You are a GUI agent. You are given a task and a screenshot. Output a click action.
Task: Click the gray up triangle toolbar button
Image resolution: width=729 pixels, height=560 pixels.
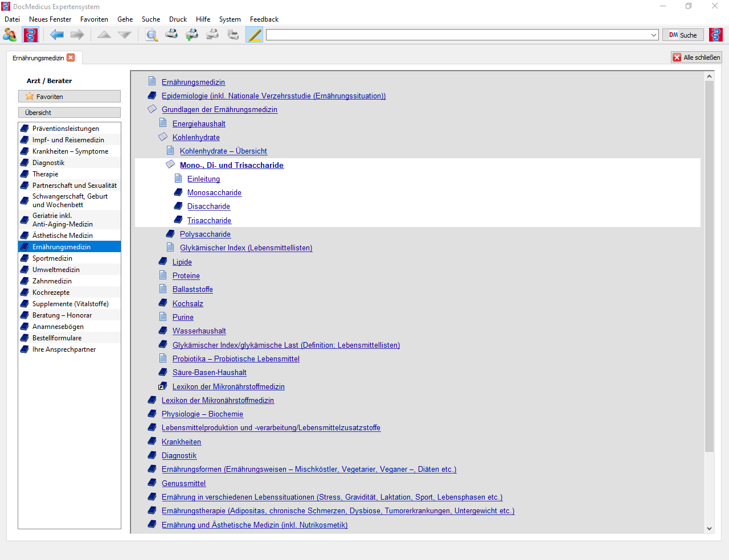[x=104, y=35]
